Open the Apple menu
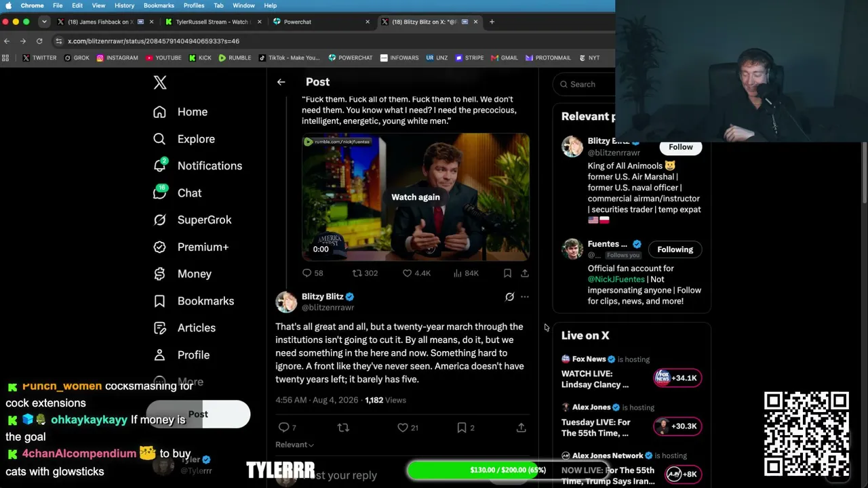This screenshot has height=488, width=868. [x=8, y=5]
